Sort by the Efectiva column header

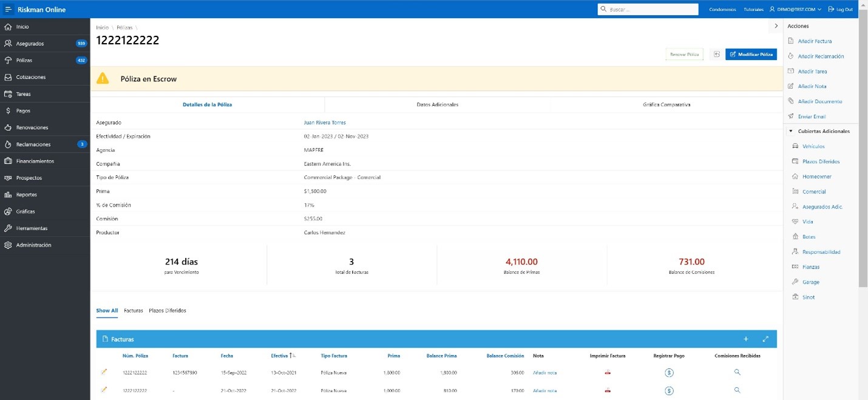280,356
